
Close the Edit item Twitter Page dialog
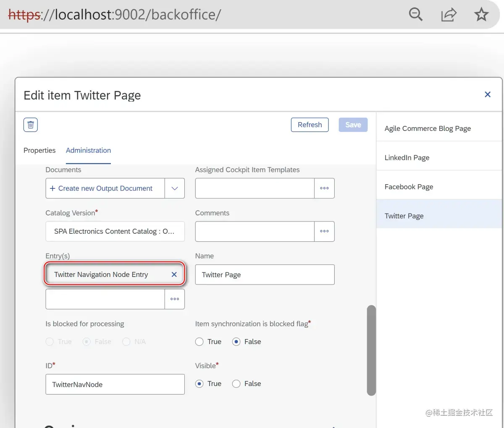click(488, 94)
